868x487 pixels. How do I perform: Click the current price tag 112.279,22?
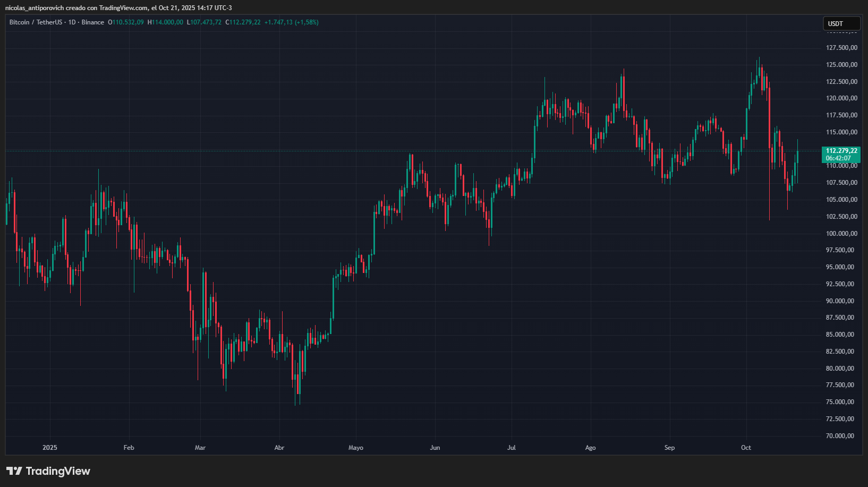pos(841,151)
